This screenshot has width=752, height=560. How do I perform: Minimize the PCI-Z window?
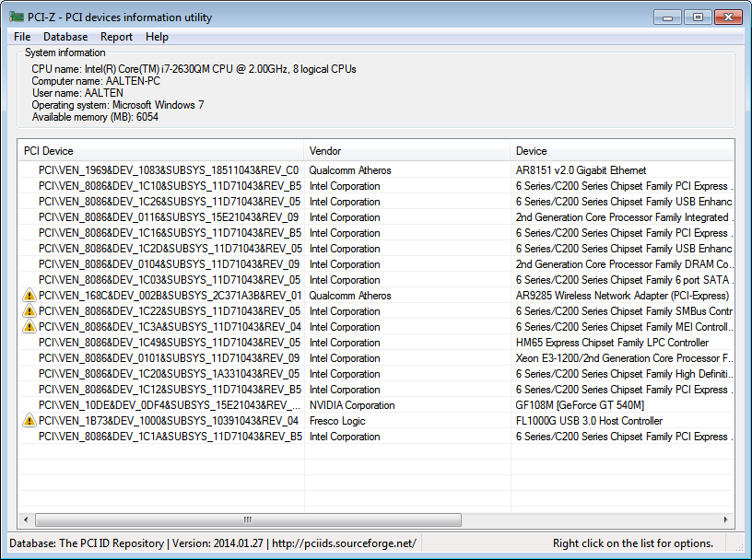point(667,17)
